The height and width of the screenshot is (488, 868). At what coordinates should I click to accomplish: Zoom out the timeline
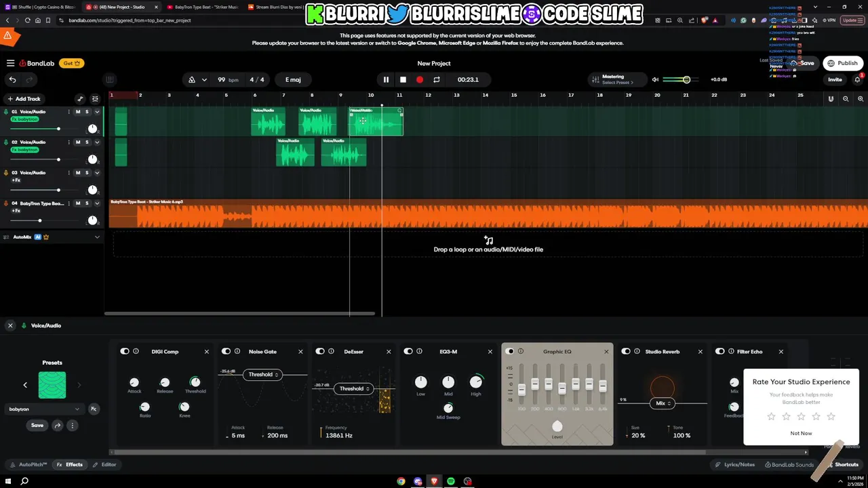coord(846,99)
